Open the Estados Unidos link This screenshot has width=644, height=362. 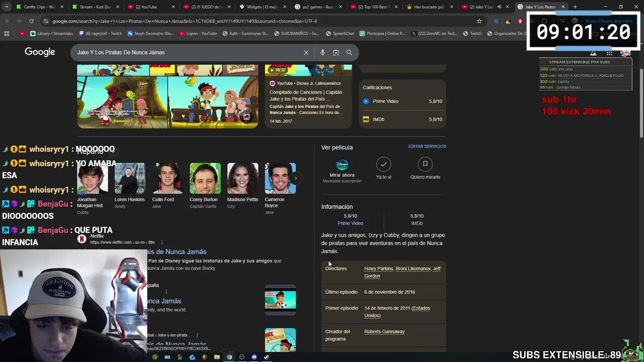pyautogui.click(x=397, y=312)
